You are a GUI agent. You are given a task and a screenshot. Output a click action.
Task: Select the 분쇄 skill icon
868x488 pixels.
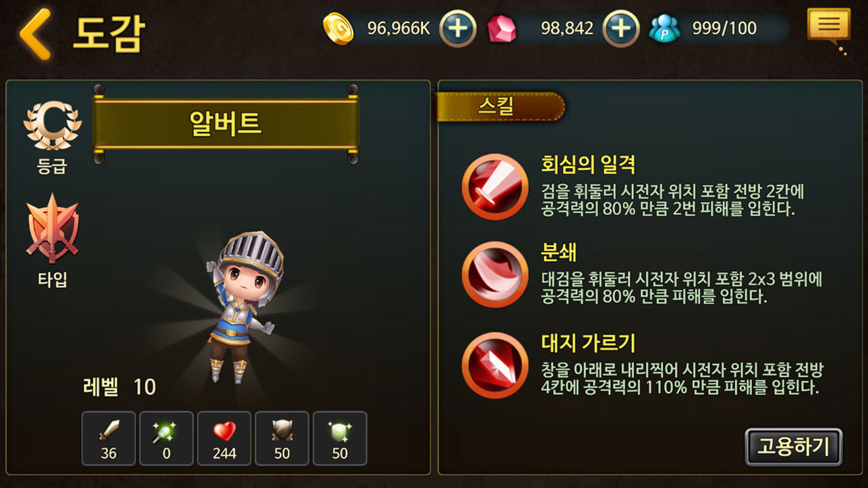point(495,275)
